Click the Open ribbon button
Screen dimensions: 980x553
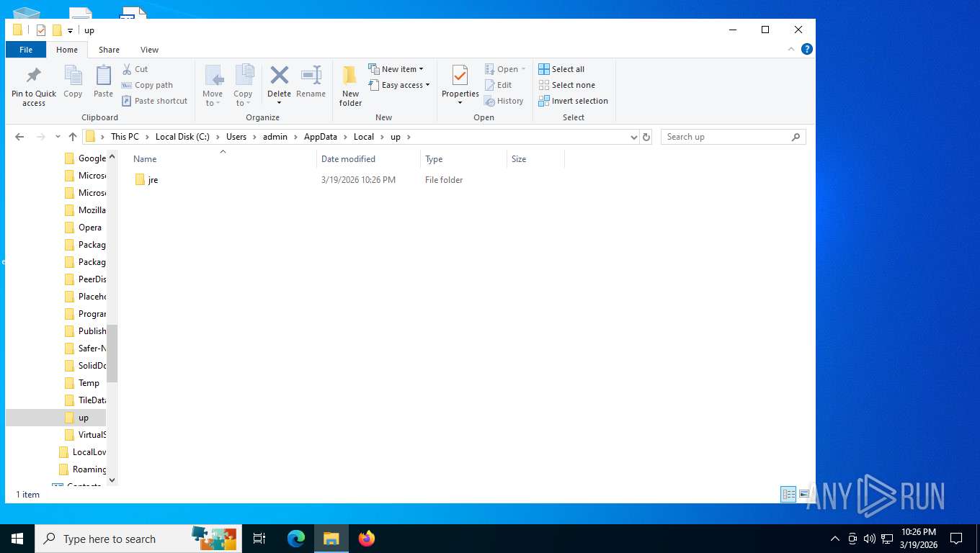(505, 69)
